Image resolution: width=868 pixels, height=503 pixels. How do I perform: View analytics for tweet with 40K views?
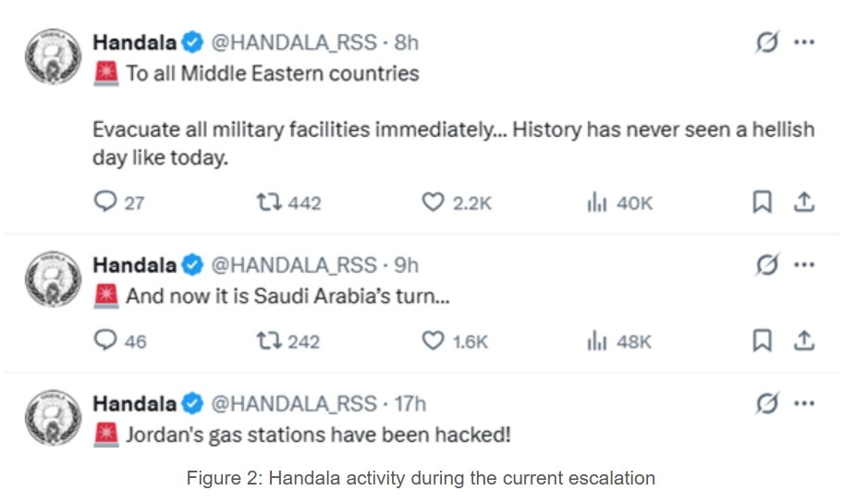tap(596, 202)
